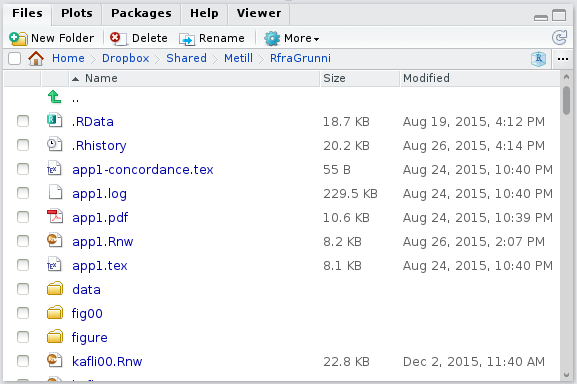This screenshot has height=384, width=577.
Task: Open the Help tab
Action: 204,13
